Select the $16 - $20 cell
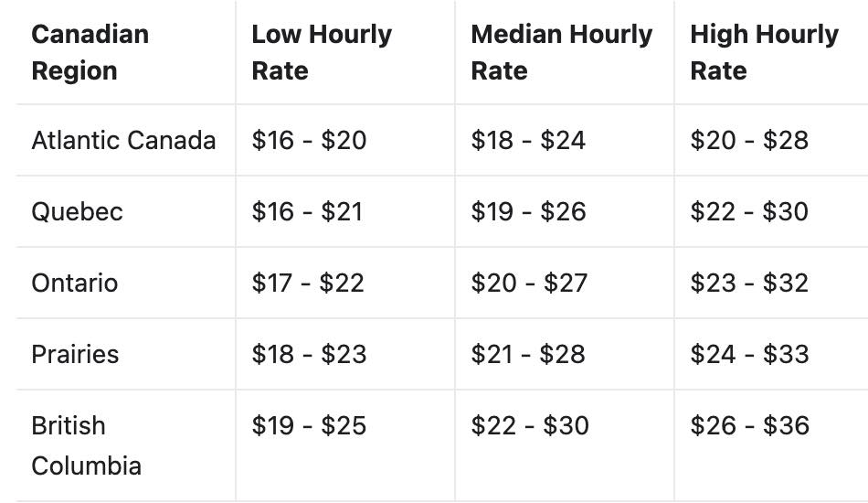This screenshot has height=503, width=868. 309,141
